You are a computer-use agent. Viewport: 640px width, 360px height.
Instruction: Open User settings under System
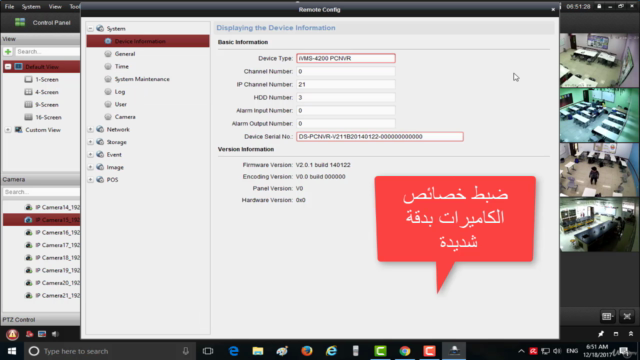(120, 104)
